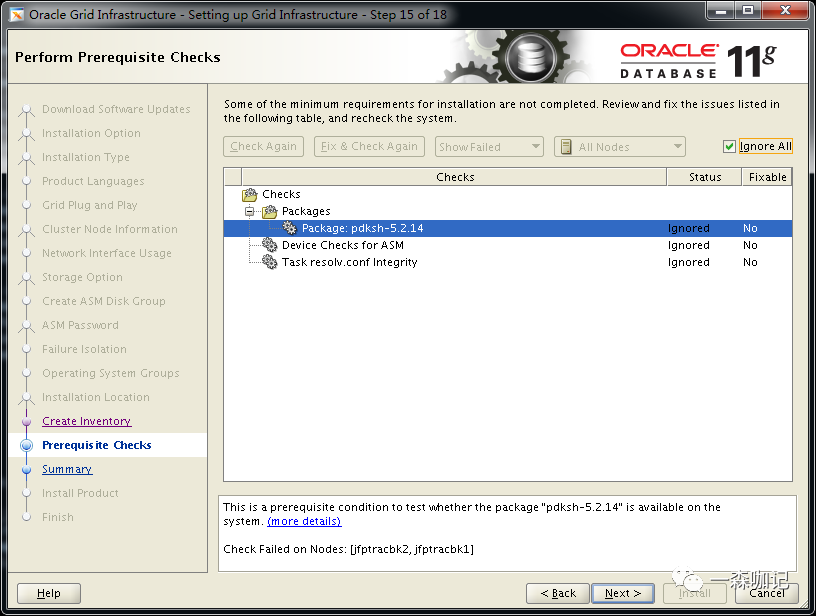Toggle the Ignore All checkbox
The image size is (816, 616).
point(729,147)
